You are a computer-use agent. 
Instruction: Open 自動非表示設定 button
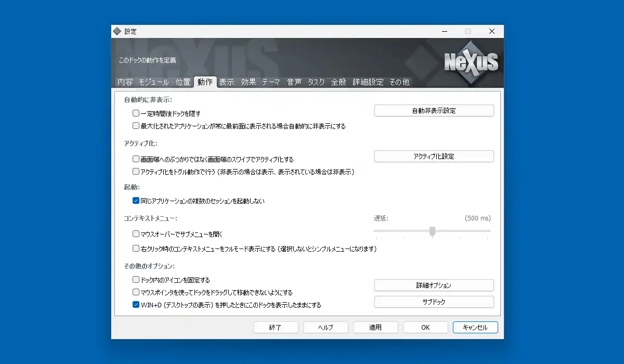(434, 111)
